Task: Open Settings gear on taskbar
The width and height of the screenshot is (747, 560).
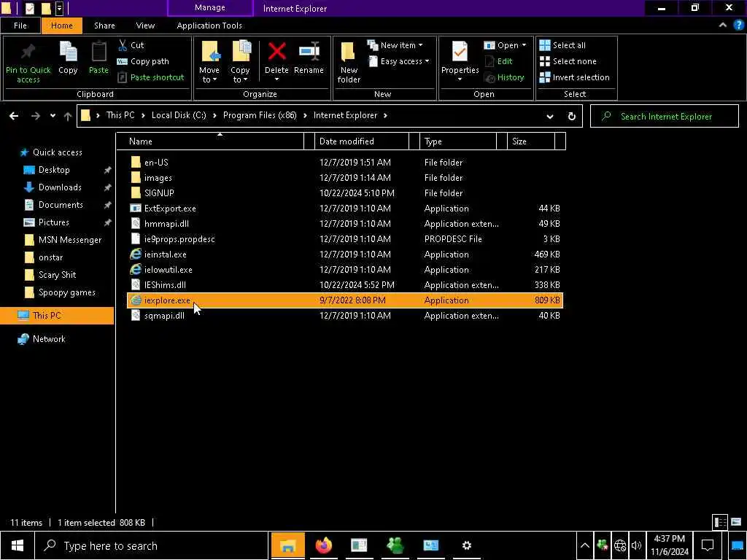Action: (x=466, y=545)
